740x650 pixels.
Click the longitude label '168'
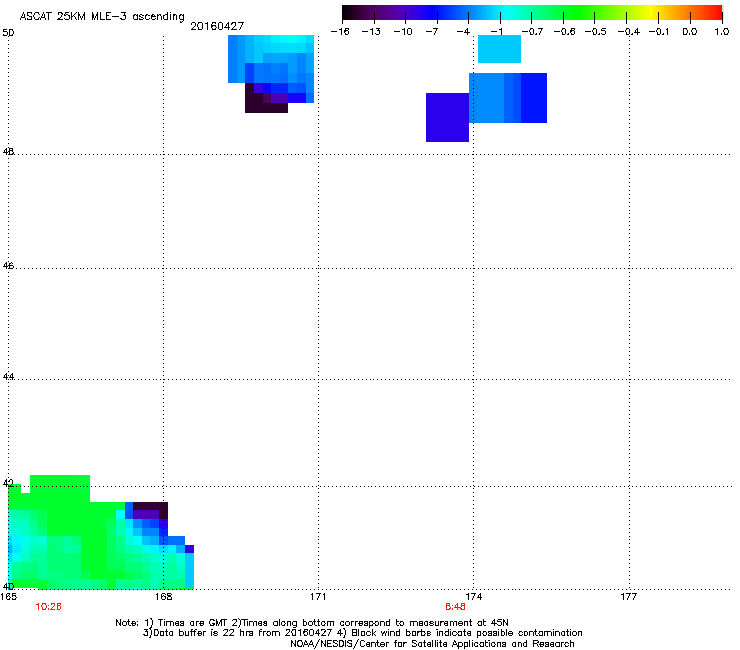point(163,597)
